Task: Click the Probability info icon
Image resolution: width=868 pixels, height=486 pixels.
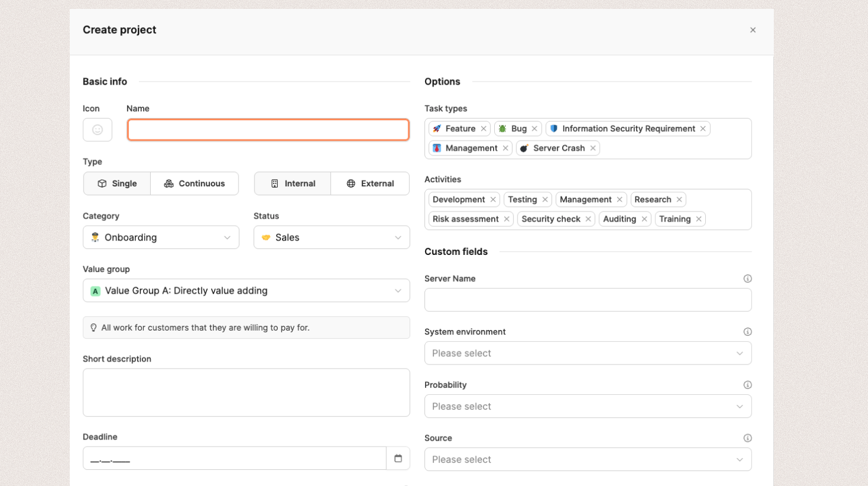Action: click(x=748, y=385)
